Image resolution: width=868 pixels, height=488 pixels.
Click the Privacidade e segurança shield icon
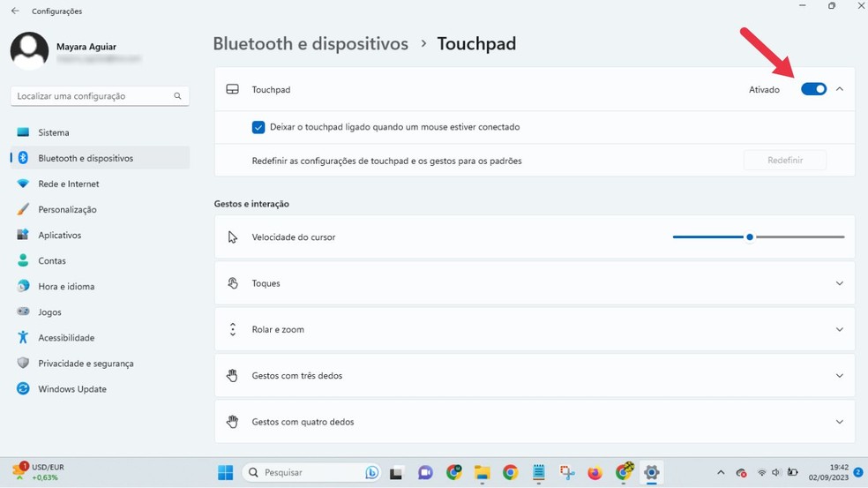[x=23, y=363]
